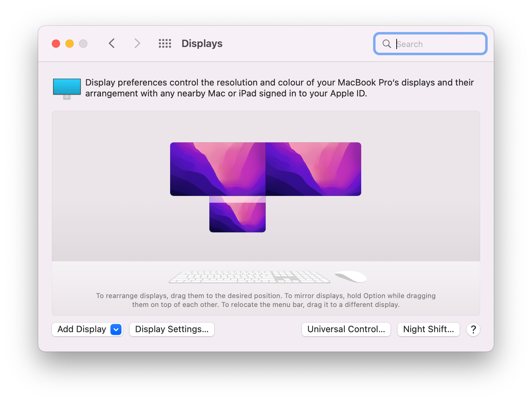Click the forward navigation arrow
Image resolution: width=532 pixels, height=402 pixels.
(x=137, y=43)
